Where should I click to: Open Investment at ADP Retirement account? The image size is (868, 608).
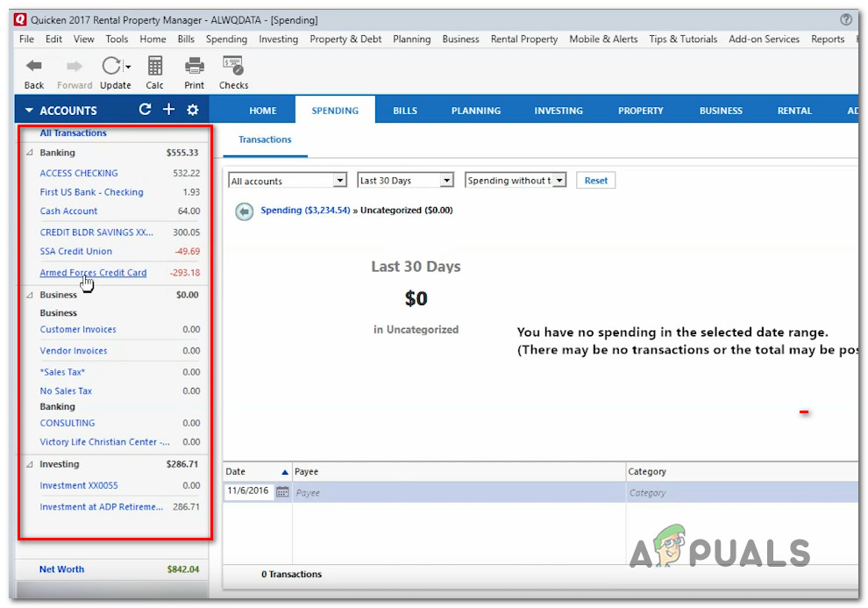102,507
